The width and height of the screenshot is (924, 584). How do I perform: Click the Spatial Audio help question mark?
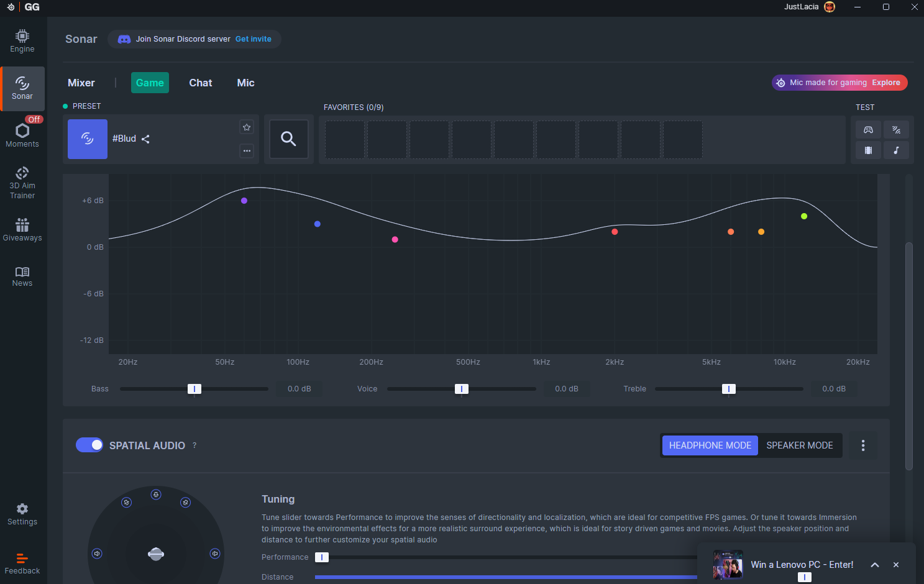click(194, 445)
